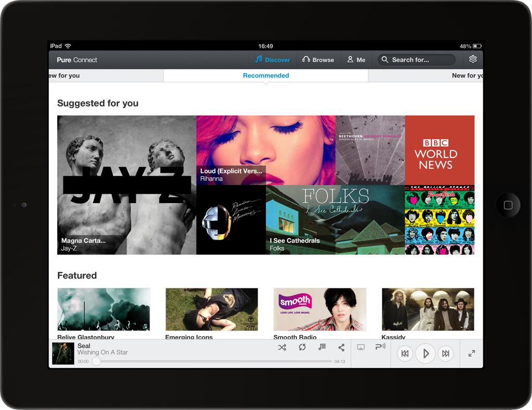The image size is (532, 410).
Task: Tap the AirPlay screen icon
Action: pyautogui.click(x=361, y=347)
